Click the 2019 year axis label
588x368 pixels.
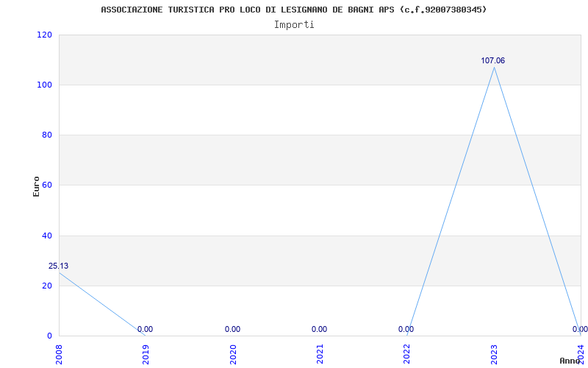pyautogui.click(x=146, y=354)
